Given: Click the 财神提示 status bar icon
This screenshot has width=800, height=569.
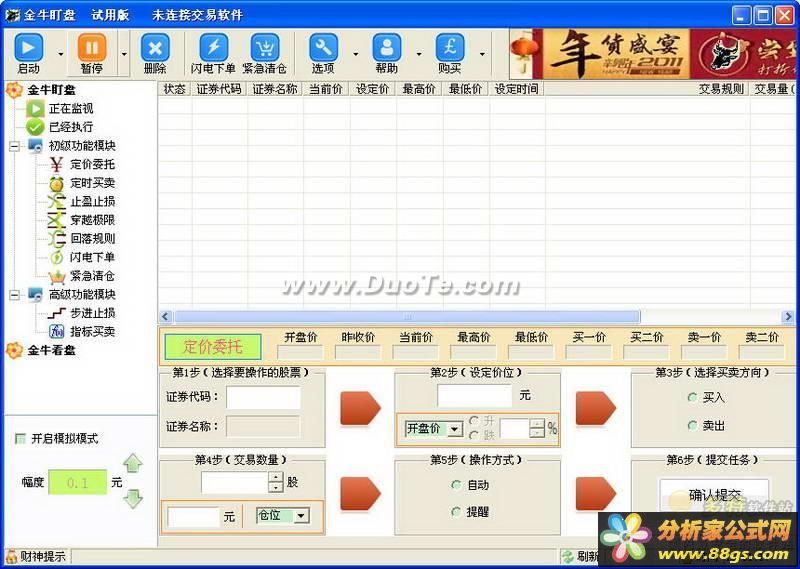Looking at the screenshot, I should pos(11,556).
